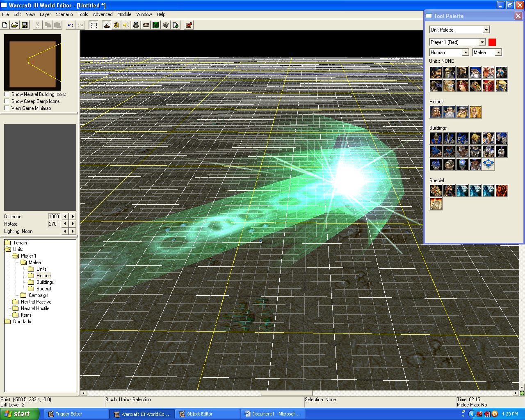Open the Unit Palette type dropdown
Viewport: 525px width, 420px height.
click(x=486, y=30)
